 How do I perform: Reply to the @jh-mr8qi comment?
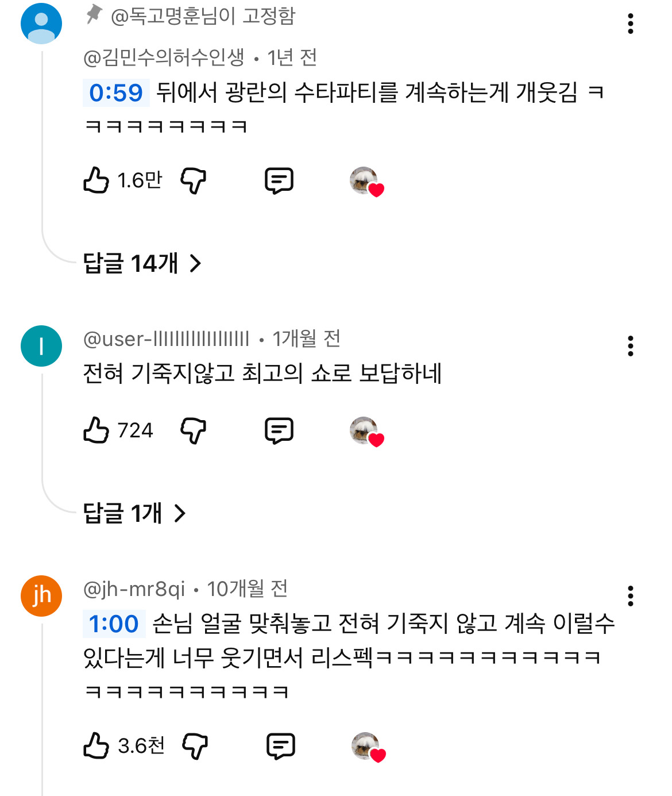tap(281, 746)
